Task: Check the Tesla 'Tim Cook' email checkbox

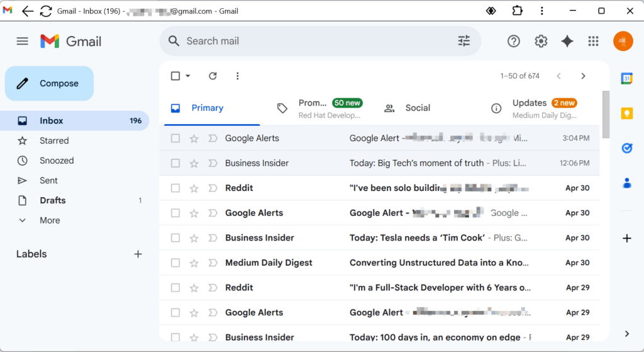Action: coord(175,237)
